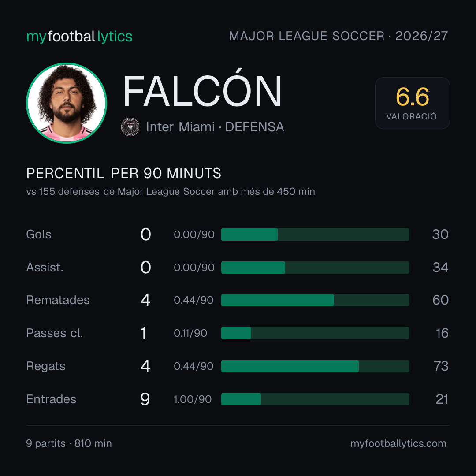The image size is (476, 476).
Task: Click the Major League Soccer 2026/27 header
Action: pos(338,36)
